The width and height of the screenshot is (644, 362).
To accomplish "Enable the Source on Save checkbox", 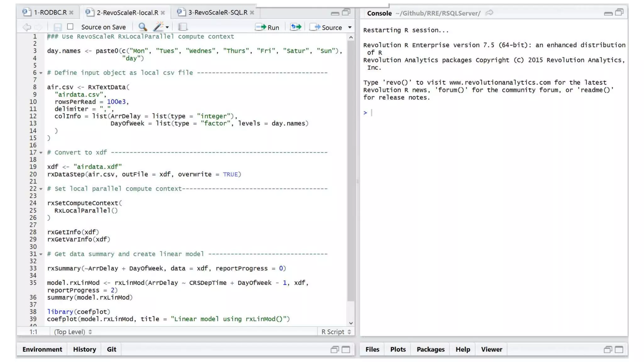I will pyautogui.click(x=70, y=27).
